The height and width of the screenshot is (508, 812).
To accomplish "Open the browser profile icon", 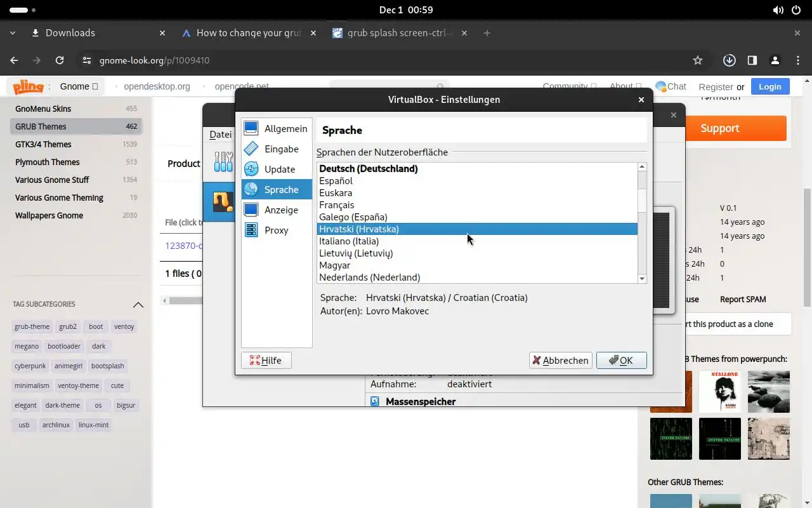I will point(775,60).
